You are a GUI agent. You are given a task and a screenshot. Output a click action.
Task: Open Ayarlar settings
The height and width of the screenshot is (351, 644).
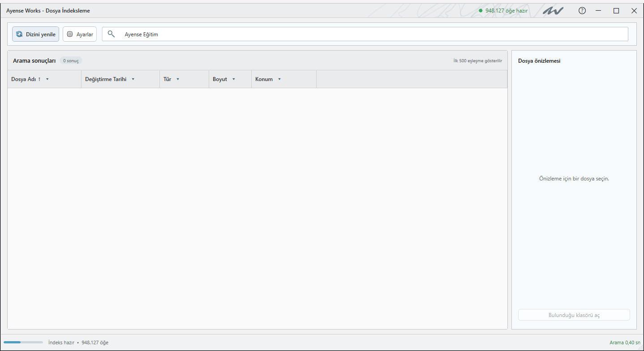click(80, 34)
